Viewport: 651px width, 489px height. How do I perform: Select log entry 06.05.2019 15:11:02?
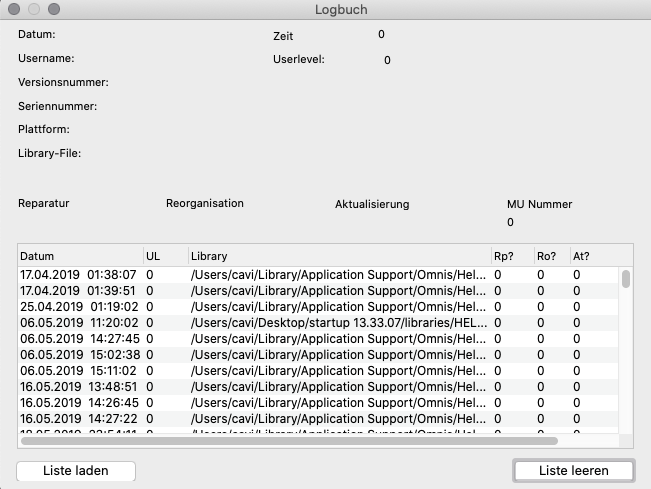pos(250,371)
